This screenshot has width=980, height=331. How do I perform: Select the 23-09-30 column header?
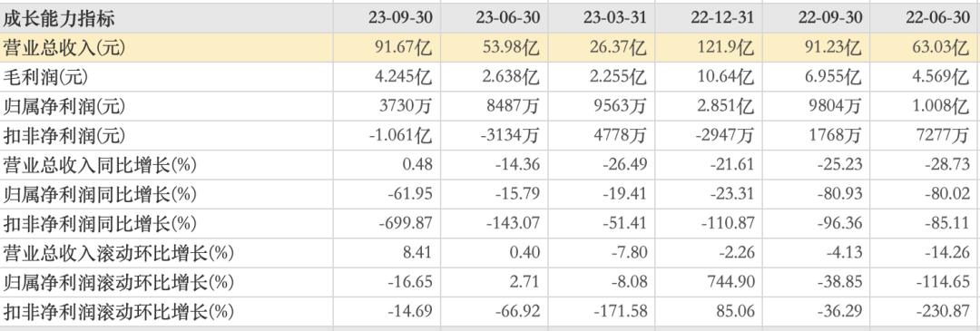pos(399,19)
